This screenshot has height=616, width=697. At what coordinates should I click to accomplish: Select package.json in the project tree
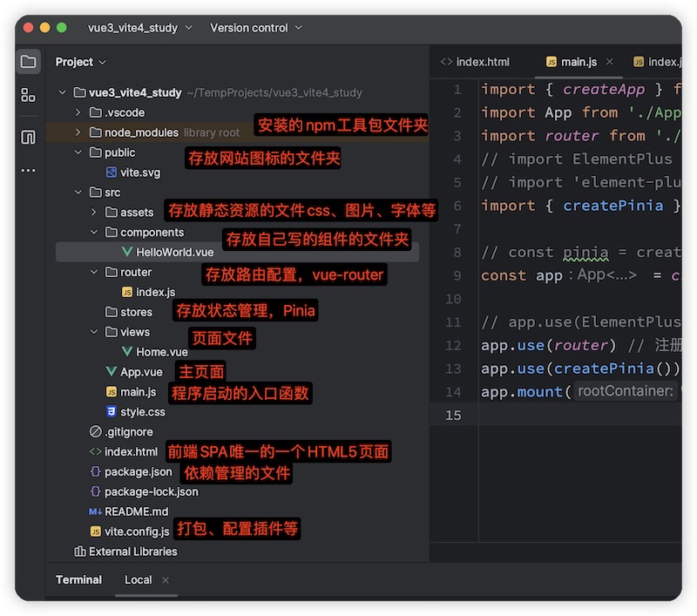[x=139, y=472]
